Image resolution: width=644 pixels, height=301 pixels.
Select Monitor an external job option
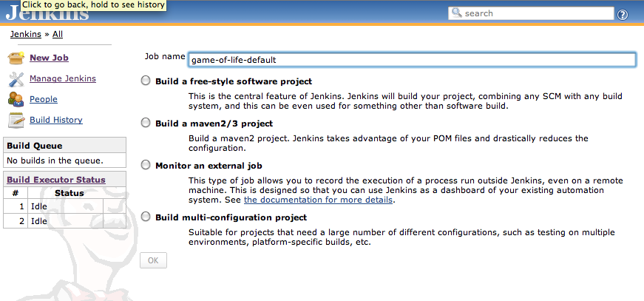146,165
